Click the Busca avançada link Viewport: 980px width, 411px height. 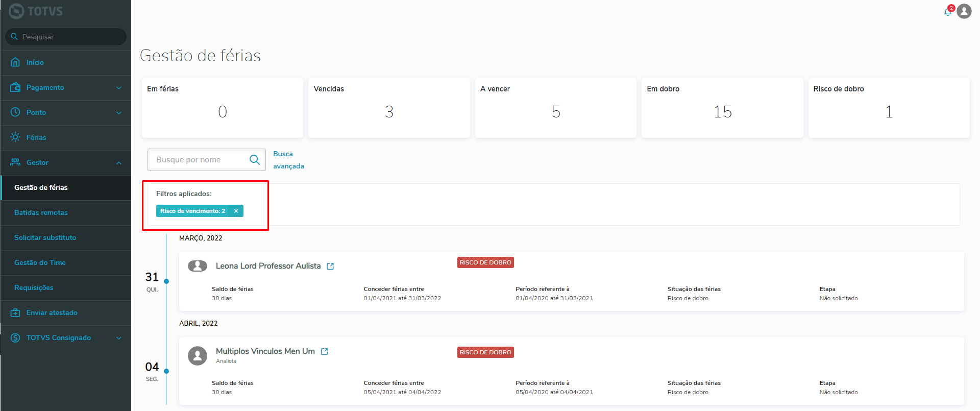pos(288,160)
